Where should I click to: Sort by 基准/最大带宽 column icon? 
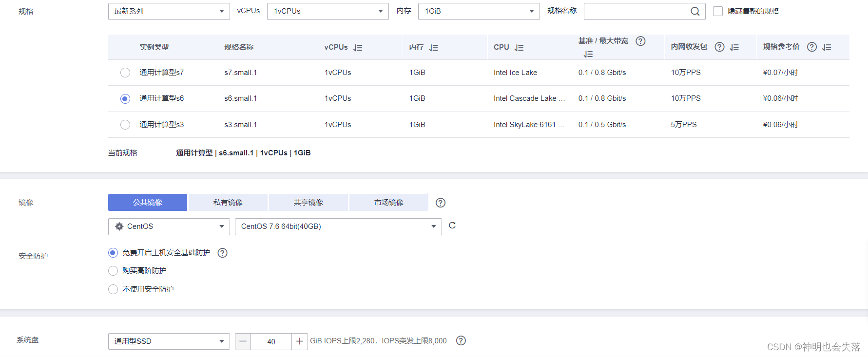coord(588,54)
